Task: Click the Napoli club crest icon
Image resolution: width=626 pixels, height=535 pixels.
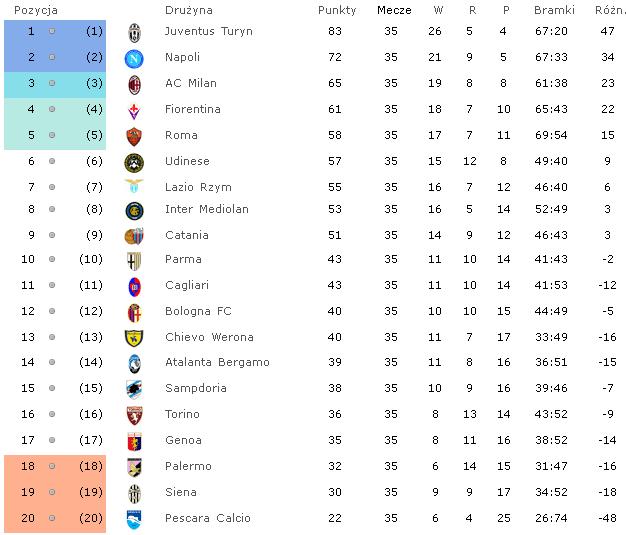Action: point(134,58)
